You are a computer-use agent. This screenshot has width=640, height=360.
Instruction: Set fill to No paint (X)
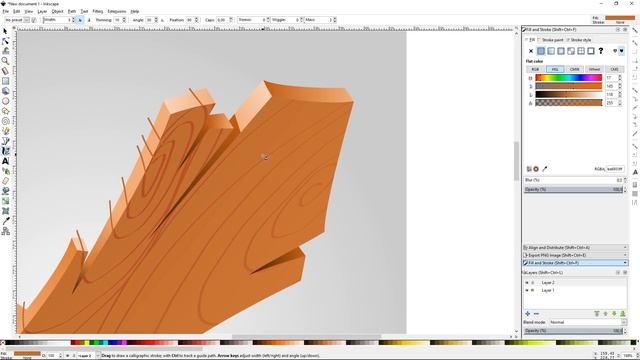(x=531, y=51)
